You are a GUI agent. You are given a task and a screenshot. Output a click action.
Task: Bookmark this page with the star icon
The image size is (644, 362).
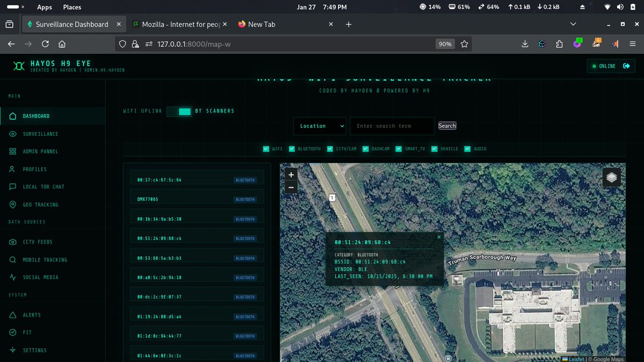(x=464, y=44)
